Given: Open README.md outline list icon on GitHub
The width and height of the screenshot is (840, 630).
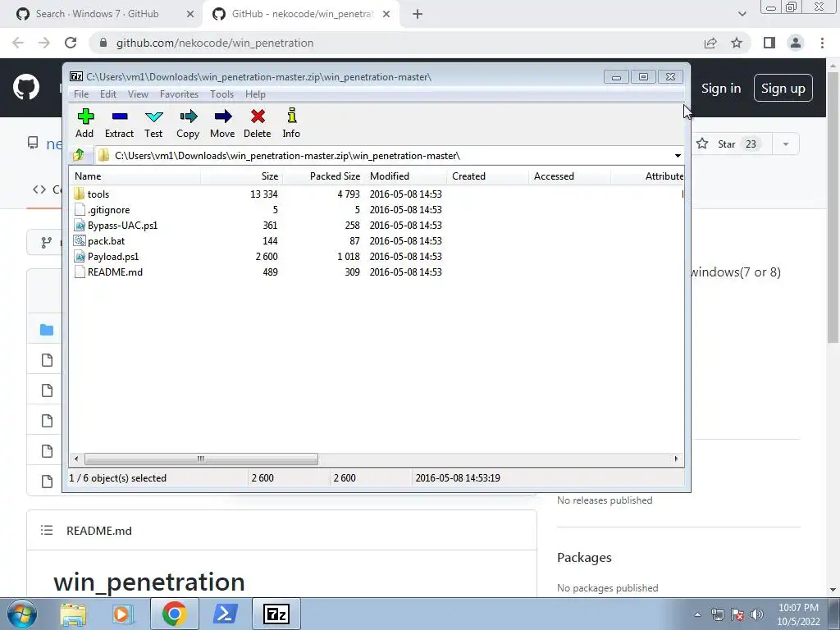Looking at the screenshot, I should coord(47,531).
